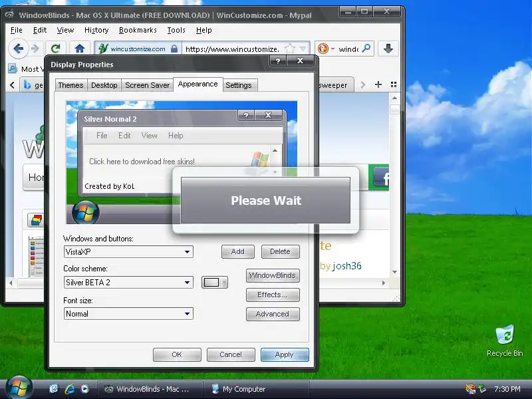Click the OK button

[177, 354]
